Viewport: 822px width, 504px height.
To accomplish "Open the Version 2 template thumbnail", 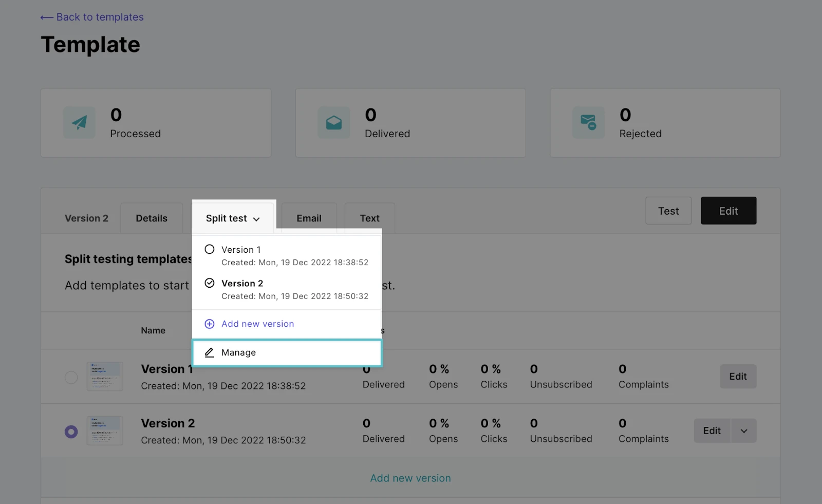I will click(x=105, y=431).
